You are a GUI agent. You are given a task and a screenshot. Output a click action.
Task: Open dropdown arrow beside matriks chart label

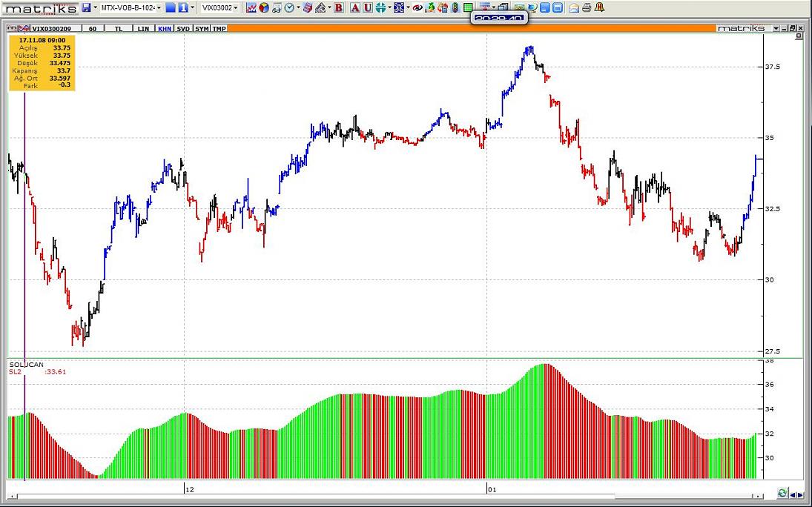click(x=776, y=28)
